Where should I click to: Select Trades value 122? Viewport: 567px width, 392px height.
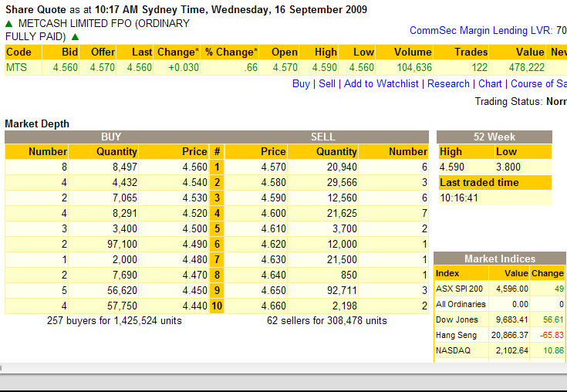coord(480,68)
